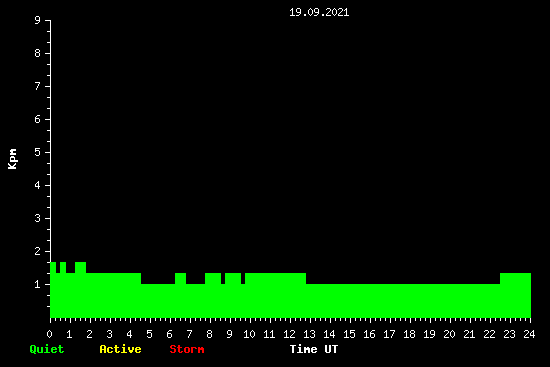This screenshot has width=550, height=367.
Task: Click the 19.09.2021 date title
Action: coord(319,13)
